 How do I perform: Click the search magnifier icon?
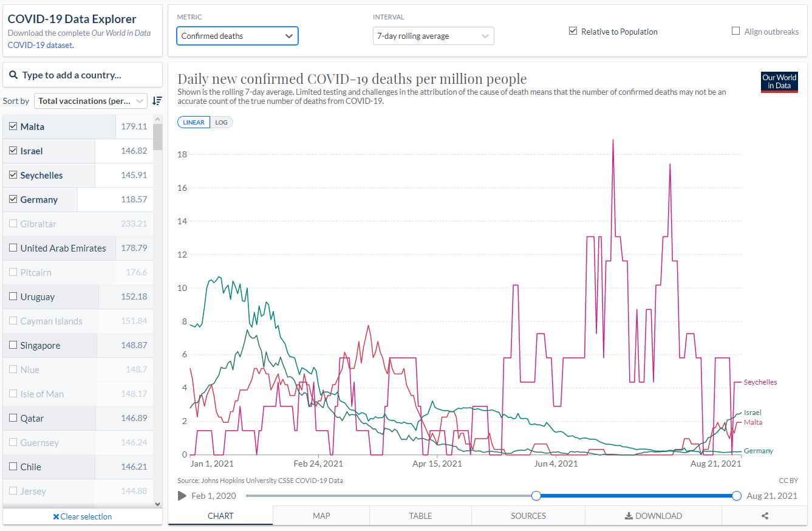13,75
